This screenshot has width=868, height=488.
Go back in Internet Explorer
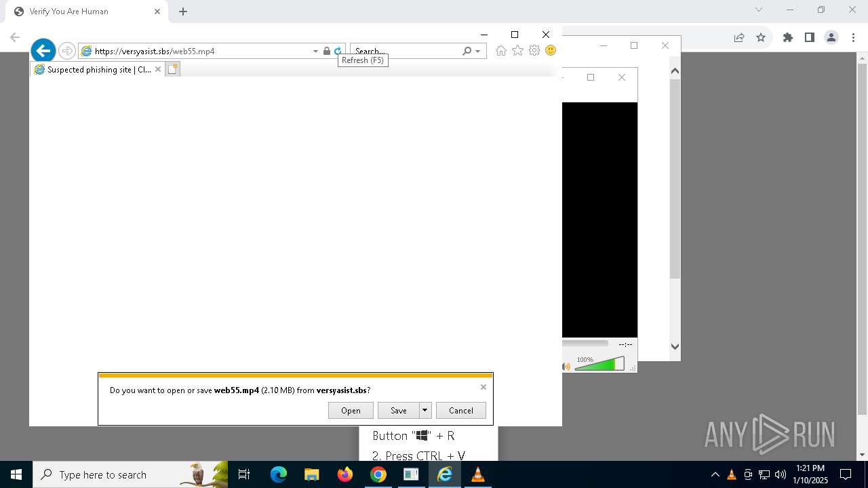43,50
